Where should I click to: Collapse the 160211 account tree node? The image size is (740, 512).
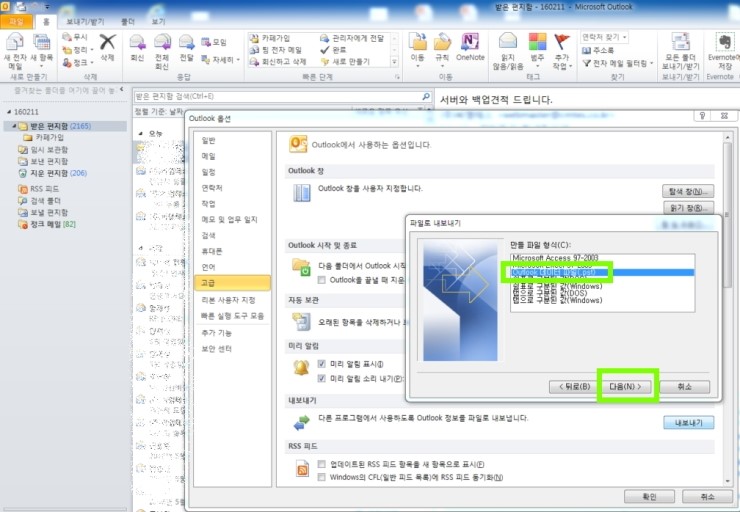(x=9, y=112)
